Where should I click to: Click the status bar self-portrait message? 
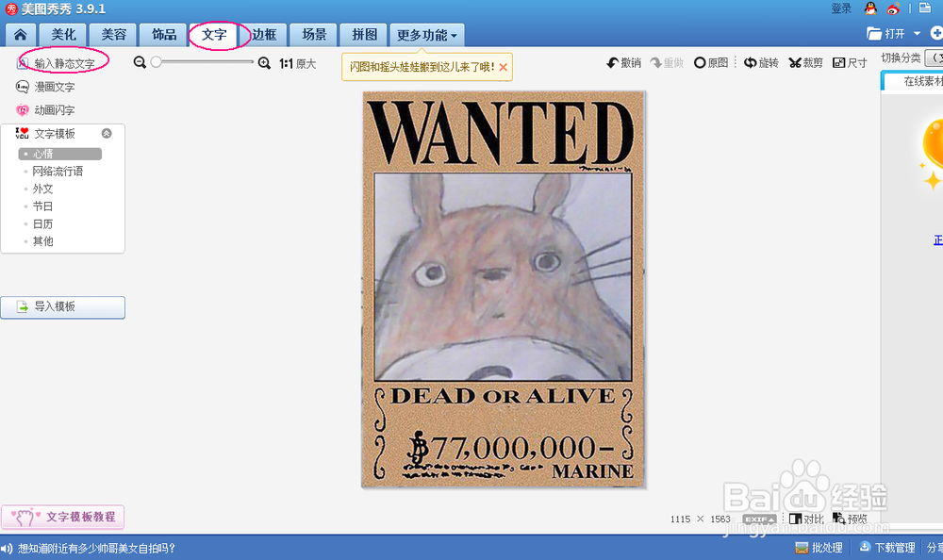point(96,548)
